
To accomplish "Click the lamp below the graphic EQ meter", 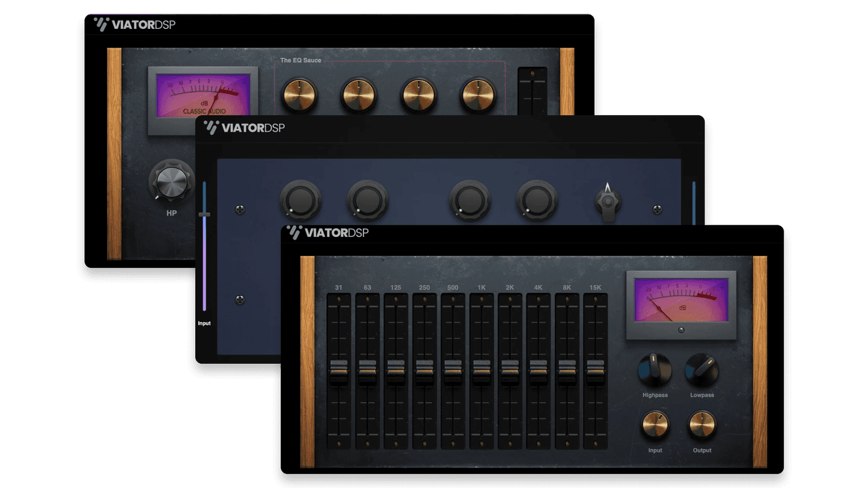I will click(681, 329).
